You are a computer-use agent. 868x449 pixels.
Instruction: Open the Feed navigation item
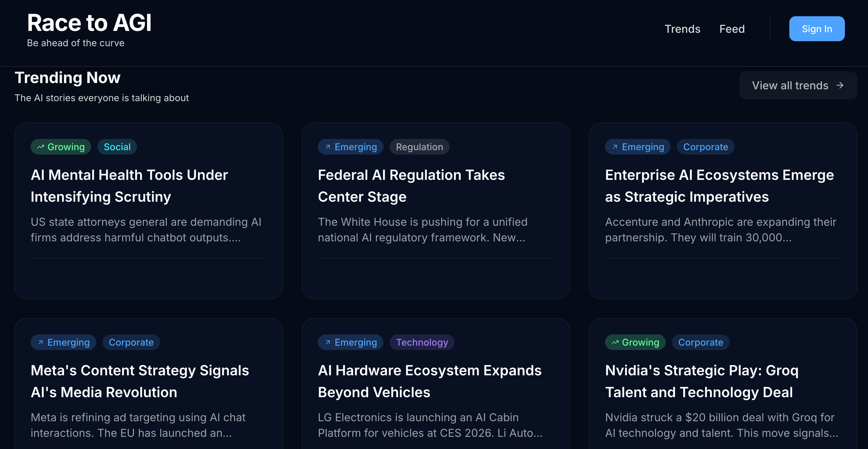click(732, 29)
